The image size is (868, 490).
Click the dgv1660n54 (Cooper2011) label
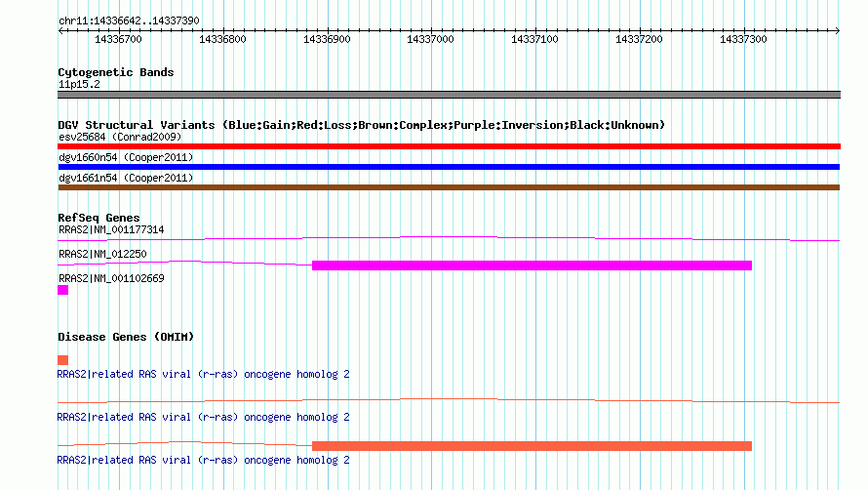tap(126, 157)
